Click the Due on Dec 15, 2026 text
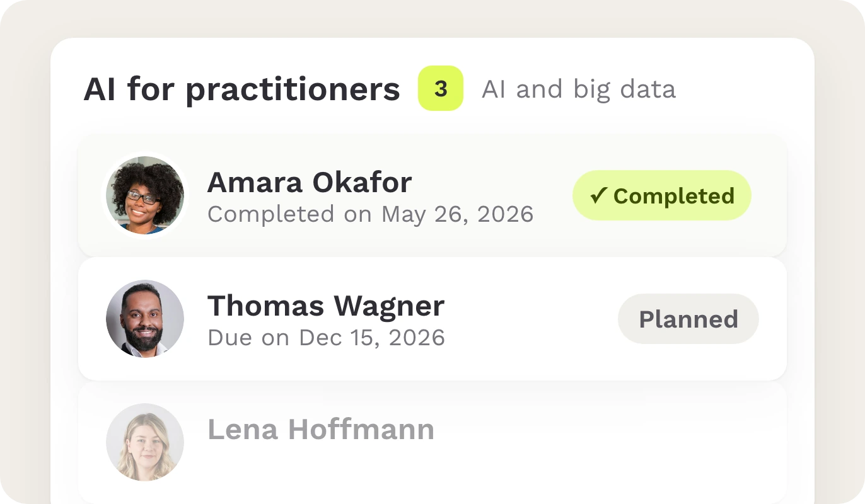 (x=327, y=338)
